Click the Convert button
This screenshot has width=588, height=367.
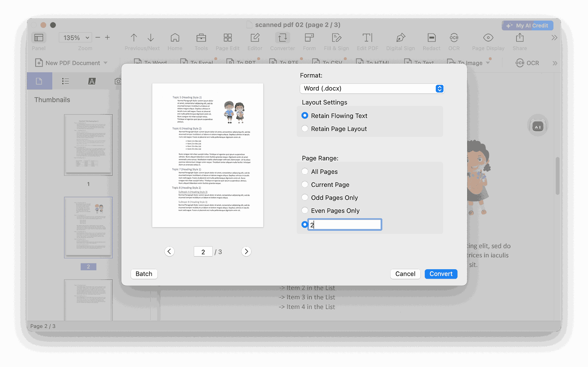coord(441,274)
